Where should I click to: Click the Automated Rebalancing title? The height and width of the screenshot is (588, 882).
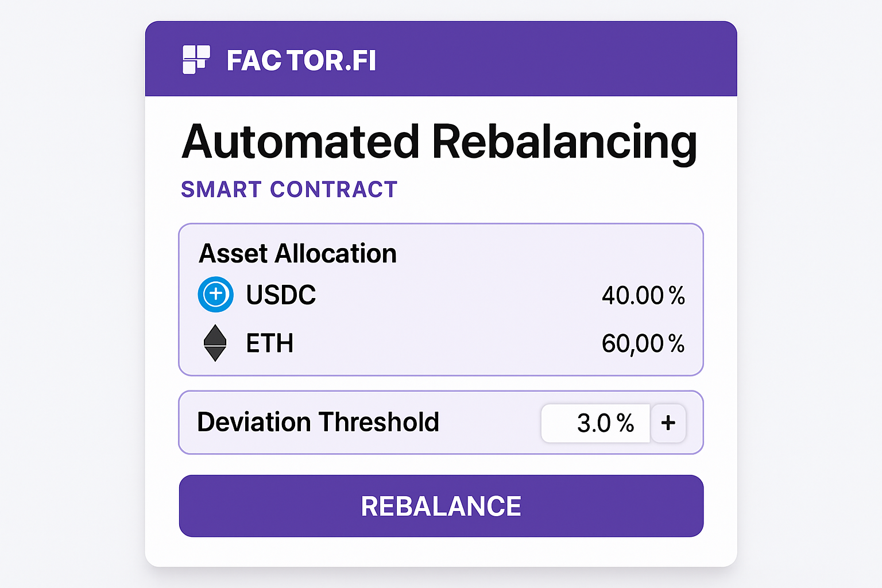coord(440,141)
